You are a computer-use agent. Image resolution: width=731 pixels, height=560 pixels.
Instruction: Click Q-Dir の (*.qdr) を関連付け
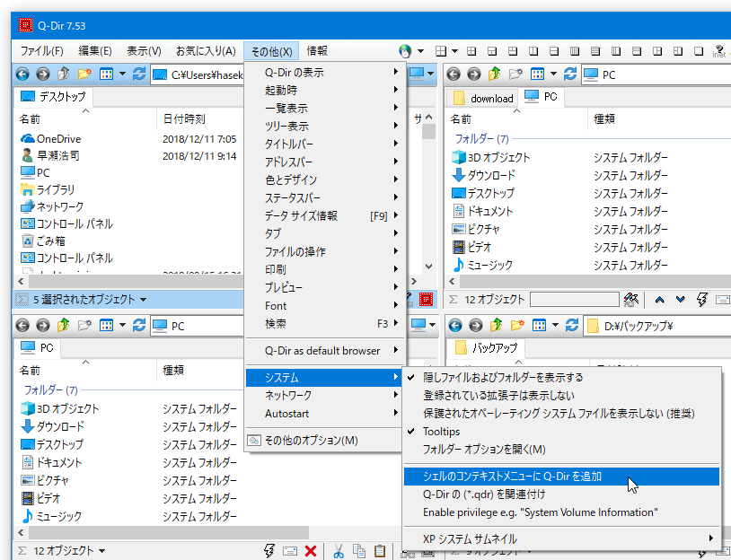pos(561,494)
